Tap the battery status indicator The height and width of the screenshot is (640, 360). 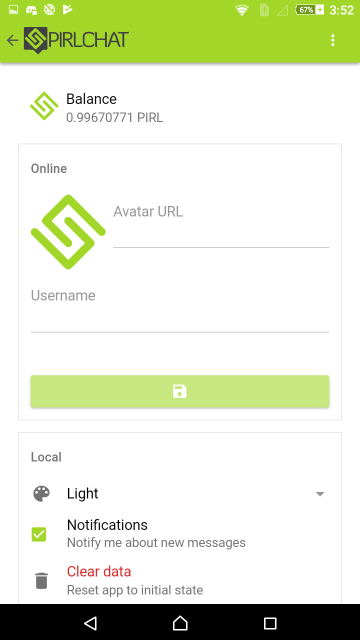pyautogui.click(x=310, y=10)
